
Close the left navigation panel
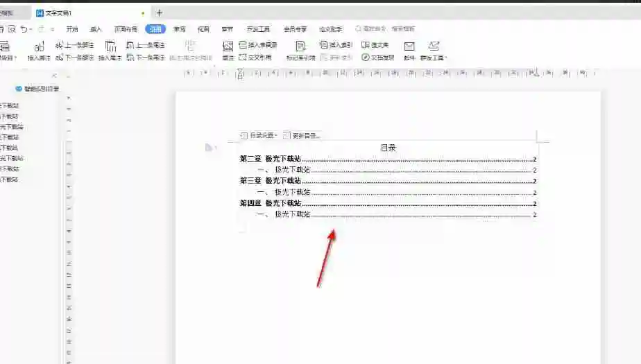coord(54,76)
